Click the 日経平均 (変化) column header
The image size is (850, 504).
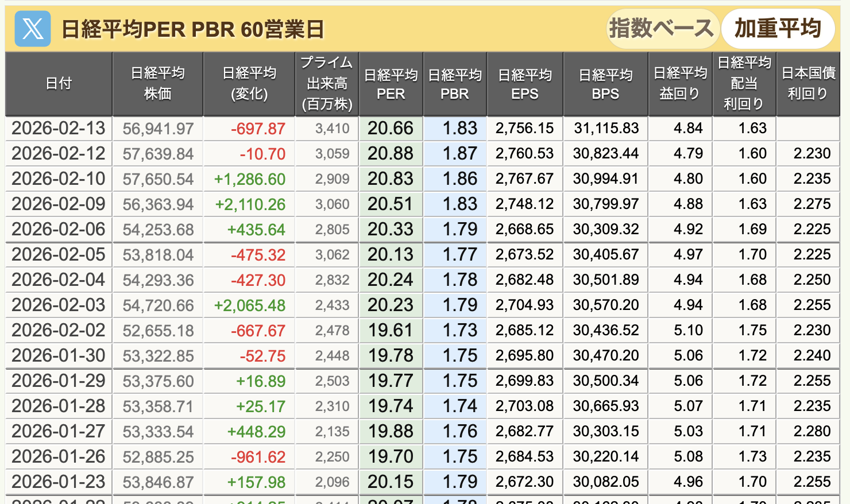point(249,84)
